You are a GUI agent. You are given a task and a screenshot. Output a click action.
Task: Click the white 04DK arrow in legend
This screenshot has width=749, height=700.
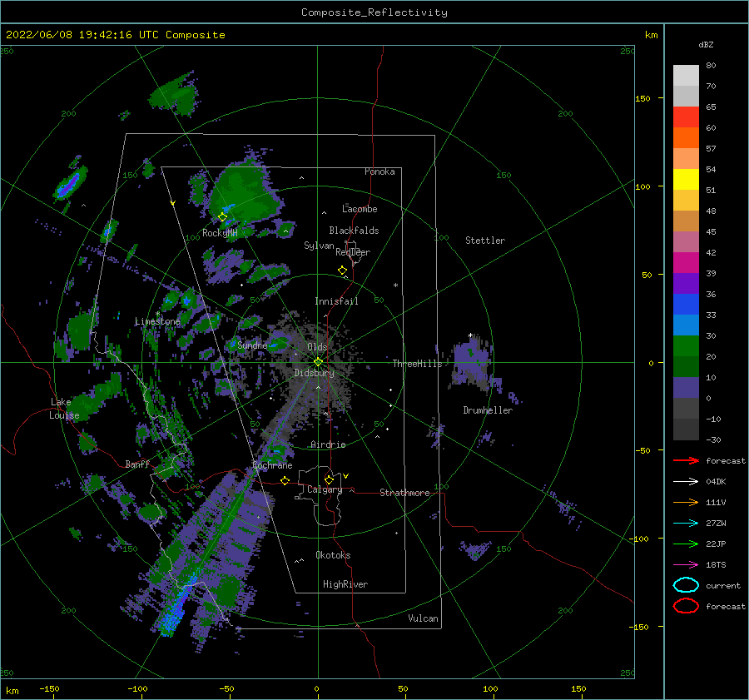[686, 482]
